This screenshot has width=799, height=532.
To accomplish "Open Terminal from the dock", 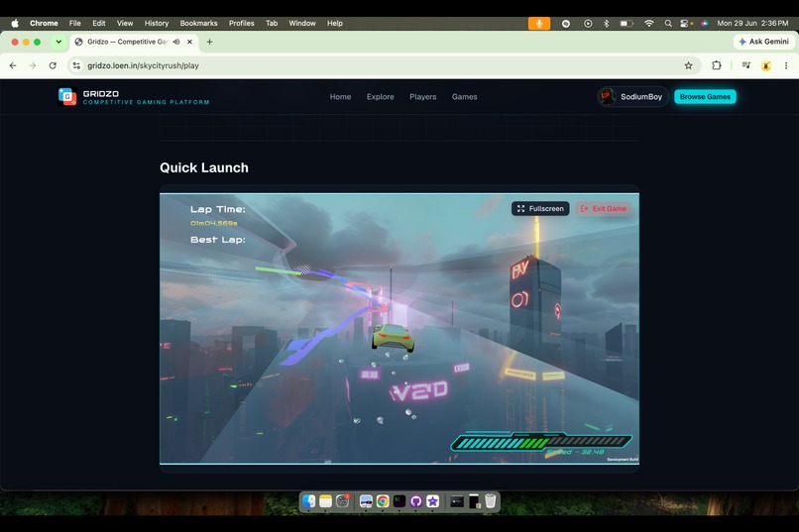I will click(x=399, y=501).
